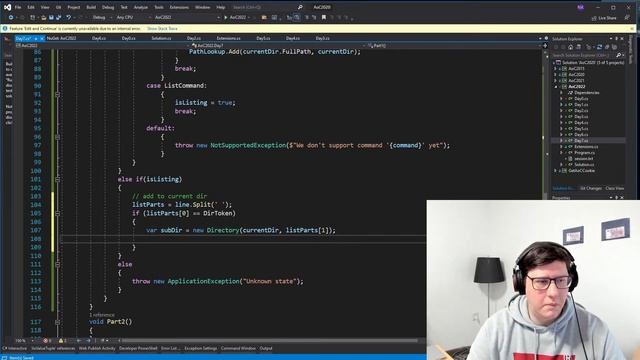This screenshot has height=360, width=640.
Task: Click the error count indicator
Action: pyautogui.click(x=47, y=340)
